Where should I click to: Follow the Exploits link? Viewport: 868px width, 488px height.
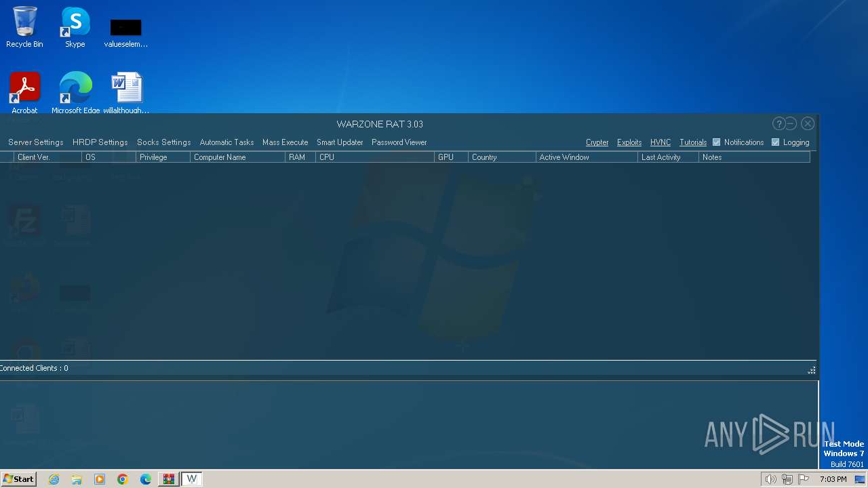[629, 142]
